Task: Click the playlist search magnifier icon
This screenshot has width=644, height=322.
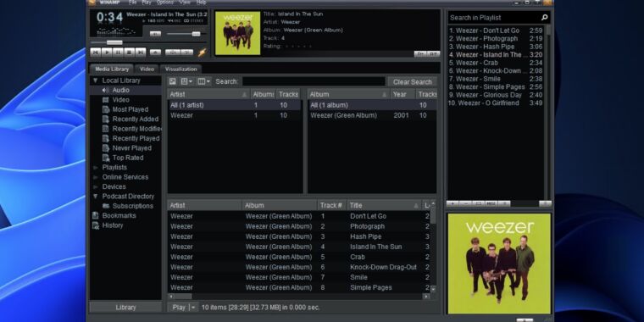Action: tap(544, 17)
